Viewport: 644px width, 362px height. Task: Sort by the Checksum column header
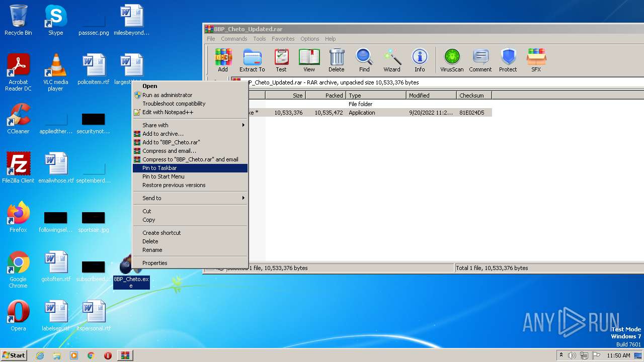pos(474,95)
